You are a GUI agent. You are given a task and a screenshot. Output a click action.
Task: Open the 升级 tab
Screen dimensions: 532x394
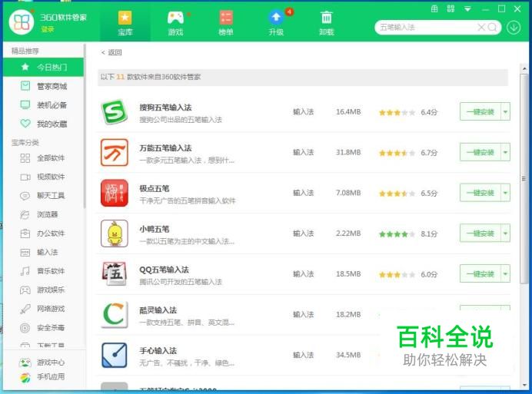276,23
